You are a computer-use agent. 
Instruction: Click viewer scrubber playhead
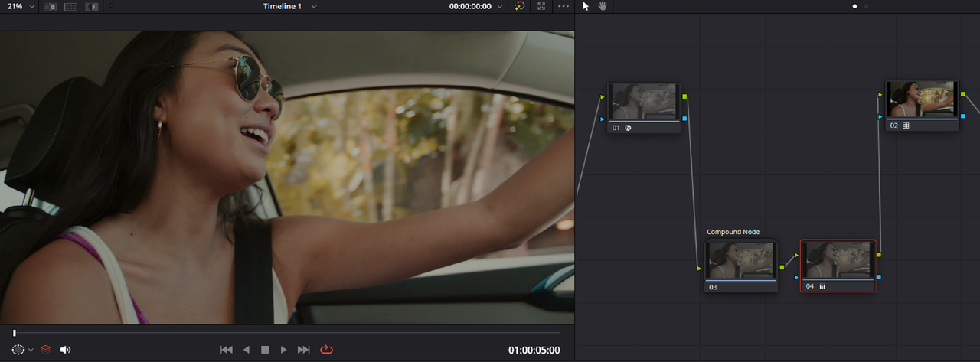[14, 333]
